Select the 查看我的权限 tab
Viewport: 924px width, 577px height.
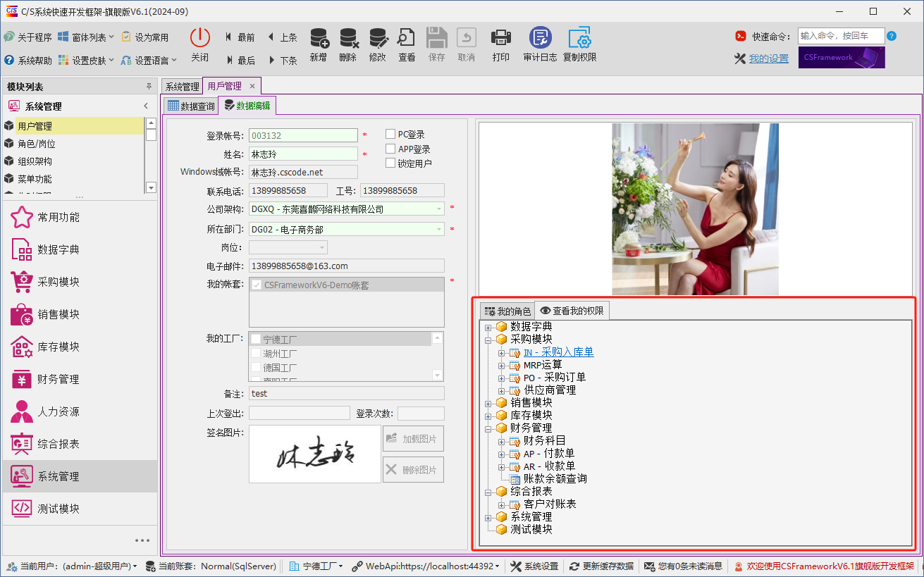point(572,311)
